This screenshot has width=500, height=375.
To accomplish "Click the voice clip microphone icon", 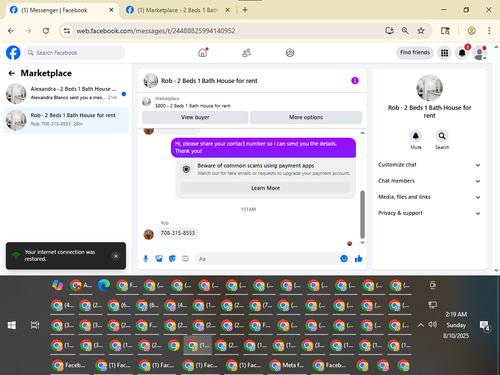I will 146,259.
